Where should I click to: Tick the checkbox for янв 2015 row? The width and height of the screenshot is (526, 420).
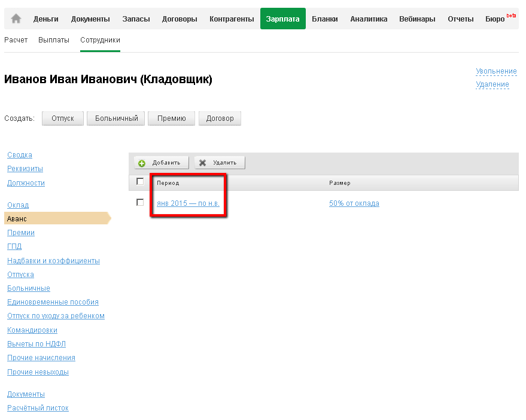point(140,202)
